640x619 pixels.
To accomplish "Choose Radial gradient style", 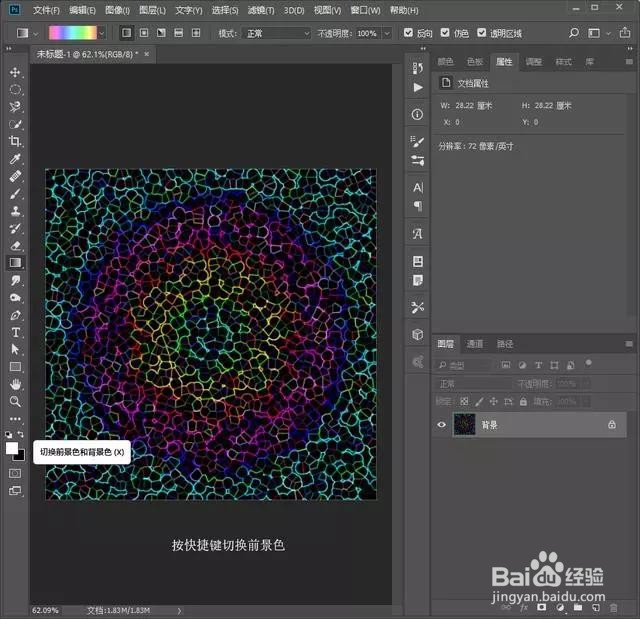I will 144,33.
